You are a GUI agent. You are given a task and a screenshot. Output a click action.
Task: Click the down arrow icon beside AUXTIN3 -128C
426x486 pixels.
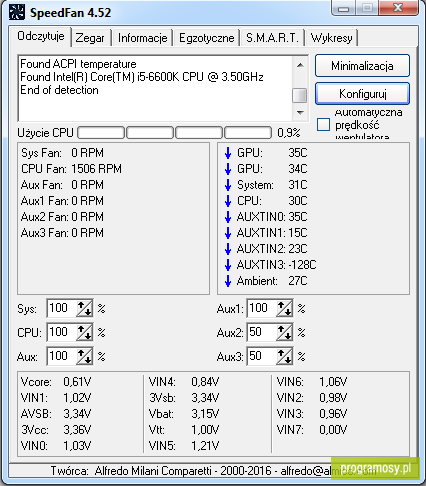coord(228,265)
